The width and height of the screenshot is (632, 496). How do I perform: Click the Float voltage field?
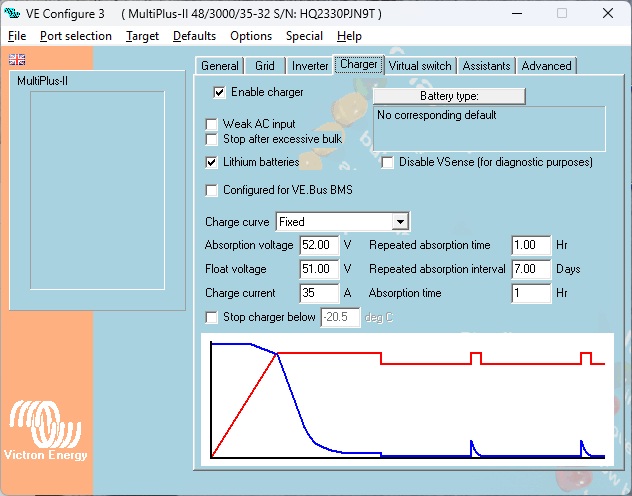pos(319,269)
